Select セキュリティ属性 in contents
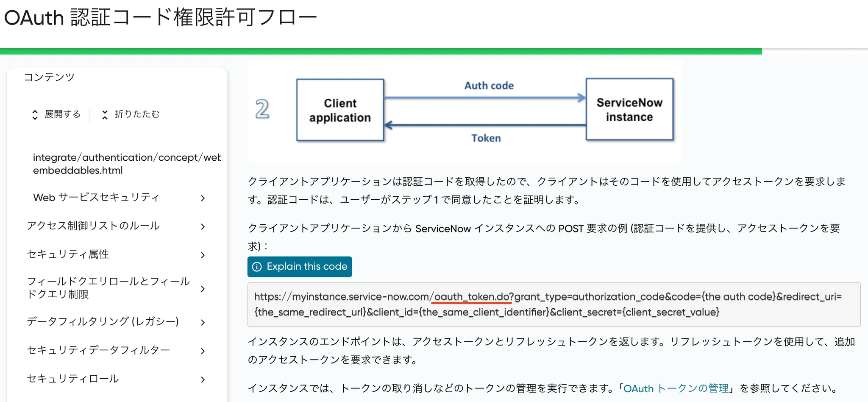 coord(68,254)
